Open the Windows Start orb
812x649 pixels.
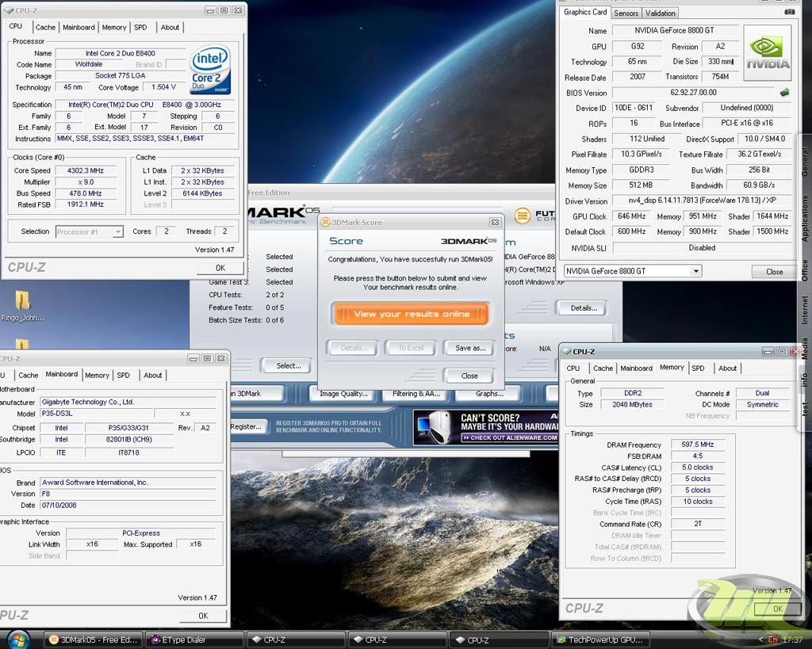(17, 639)
